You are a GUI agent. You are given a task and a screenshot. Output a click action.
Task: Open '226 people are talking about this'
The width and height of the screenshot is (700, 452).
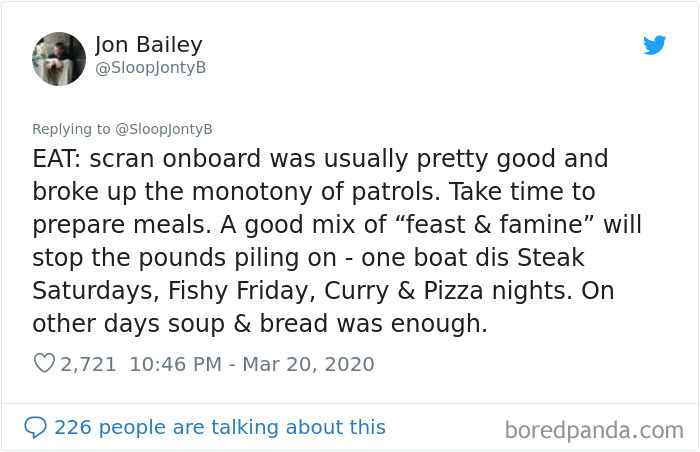click(220, 427)
